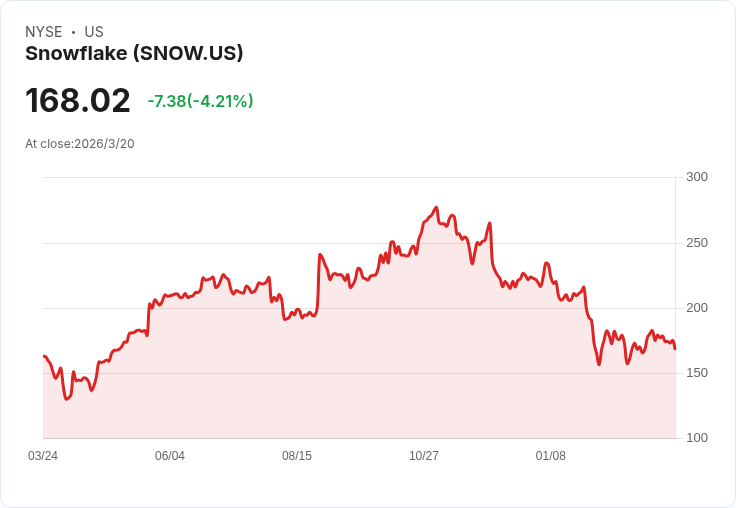Image resolution: width=736 pixels, height=508 pixels.
Task: Click the rightmost end of the price line
Action: pos(675,348)
